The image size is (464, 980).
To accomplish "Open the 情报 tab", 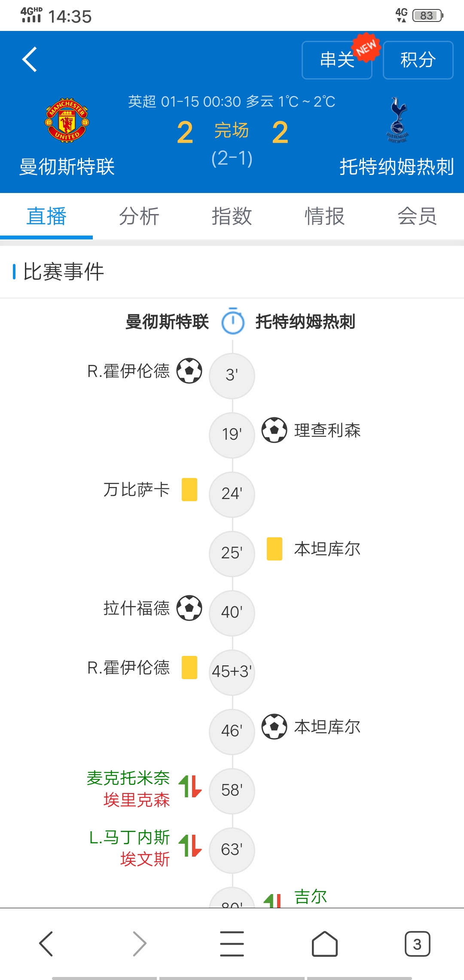I will click(x=325, y=216).
